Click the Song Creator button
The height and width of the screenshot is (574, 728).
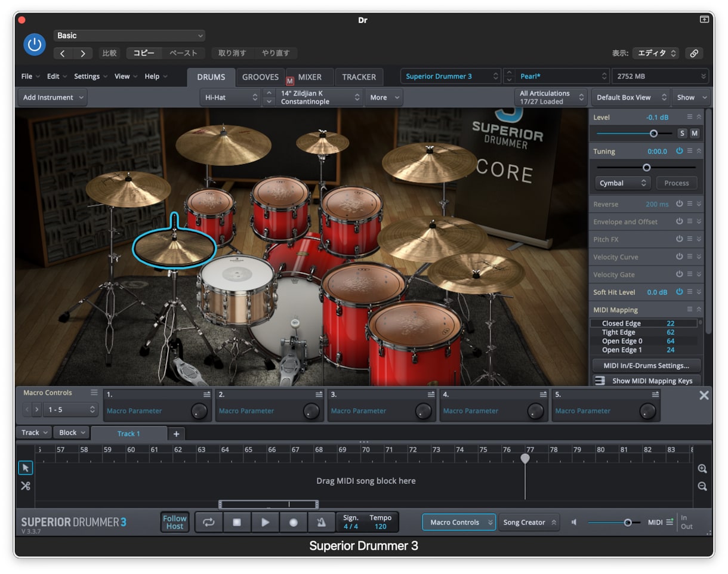pyautogui.click(x=529, y=522)
